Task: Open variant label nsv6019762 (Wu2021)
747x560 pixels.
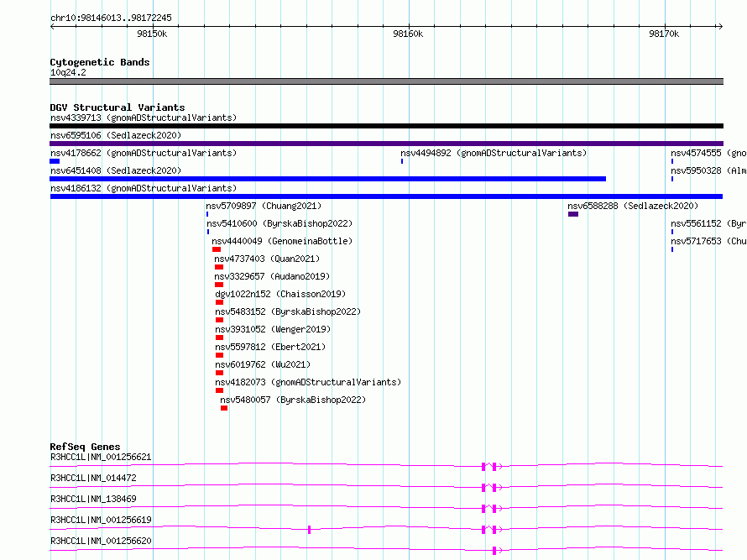Action: tap(263, 364)
